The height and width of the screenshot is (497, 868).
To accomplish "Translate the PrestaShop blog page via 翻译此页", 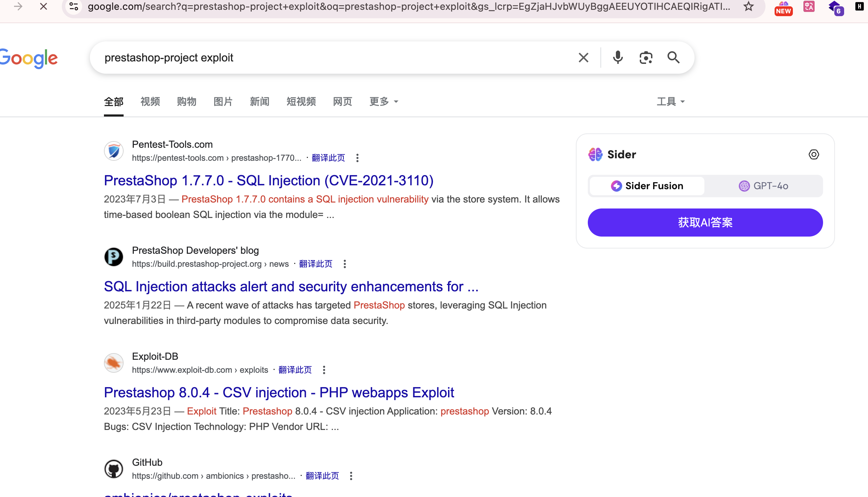I will point(316,264).
